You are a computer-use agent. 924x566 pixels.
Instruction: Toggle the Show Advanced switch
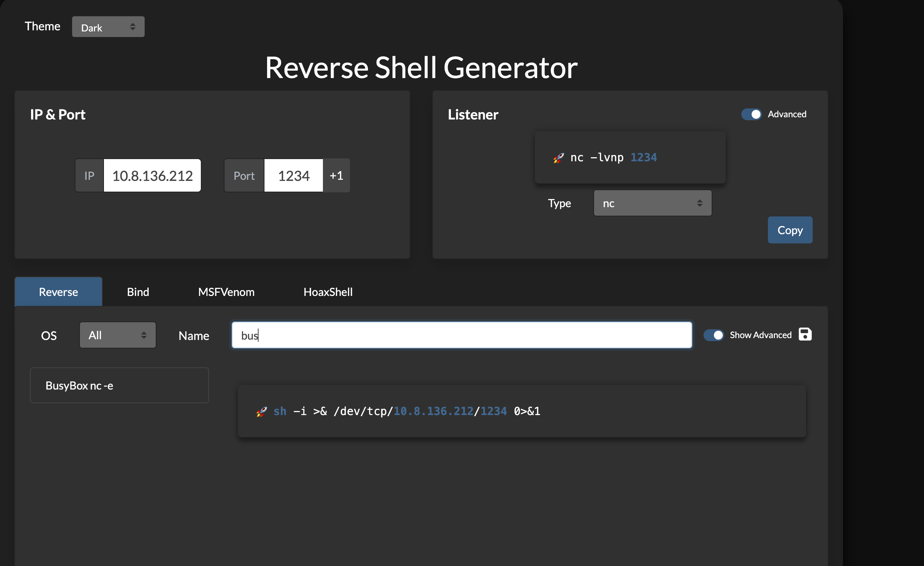(x=713, y=335)
